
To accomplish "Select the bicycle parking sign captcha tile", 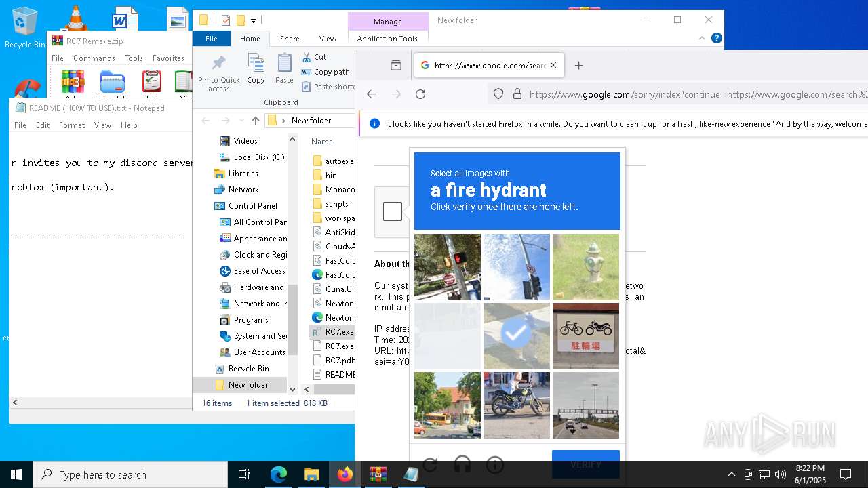I will [x=586, y=336].
